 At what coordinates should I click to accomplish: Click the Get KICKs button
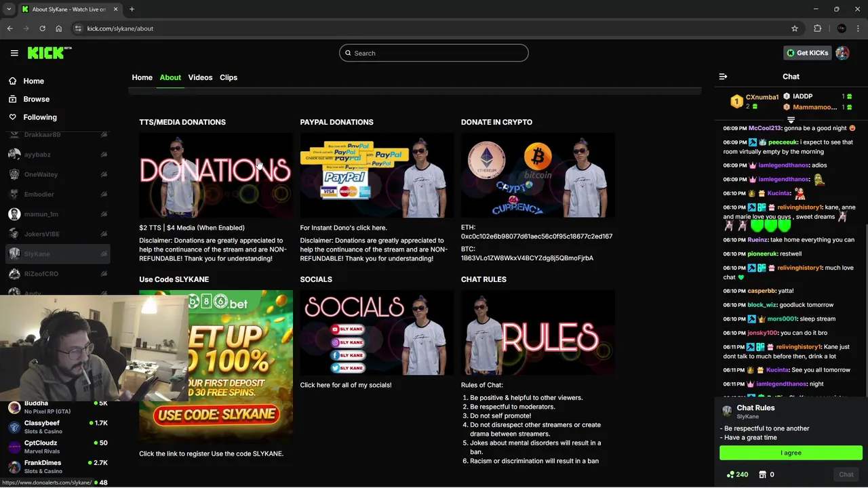click(x=806, y=53)
